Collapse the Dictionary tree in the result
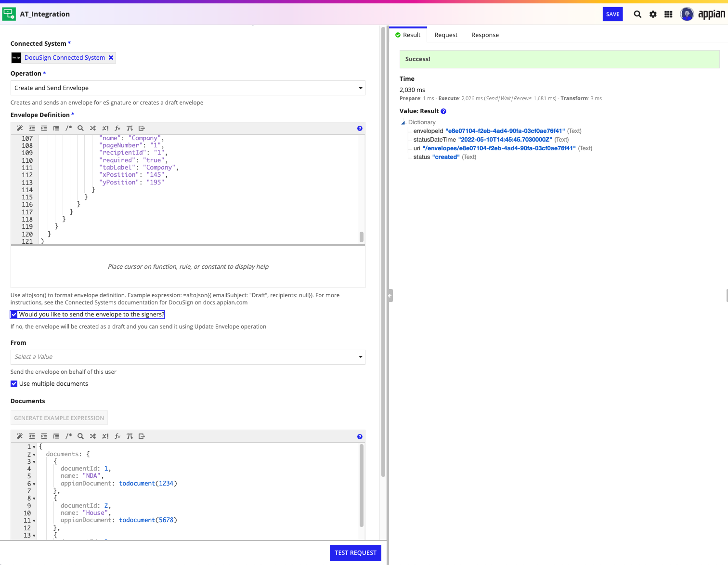 click(x=403, y=123)
